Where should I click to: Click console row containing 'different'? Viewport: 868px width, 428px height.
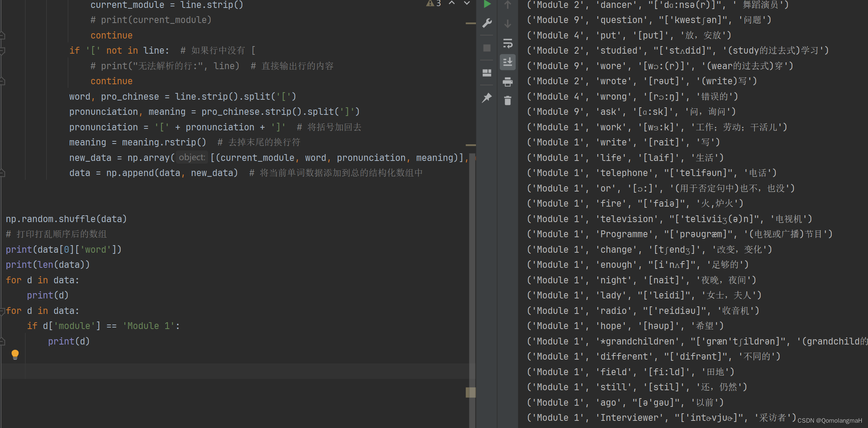click(654, 357)
